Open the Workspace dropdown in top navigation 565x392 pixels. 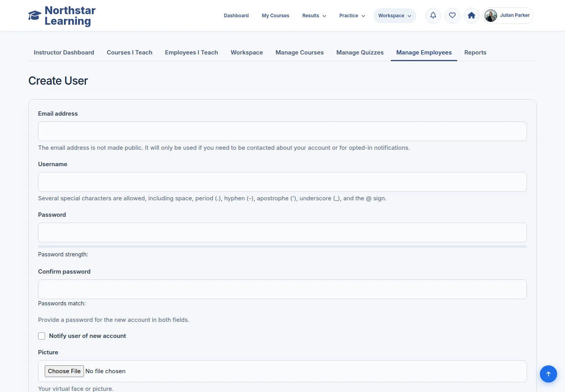coord(395,16)
